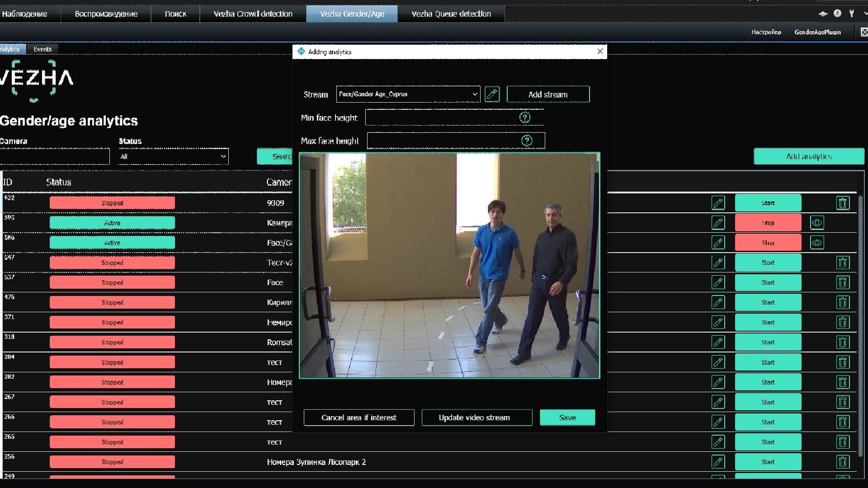Viewport: 868px width, 488px height.
Task: Click the Add stream button
Action: pos(548,94)
